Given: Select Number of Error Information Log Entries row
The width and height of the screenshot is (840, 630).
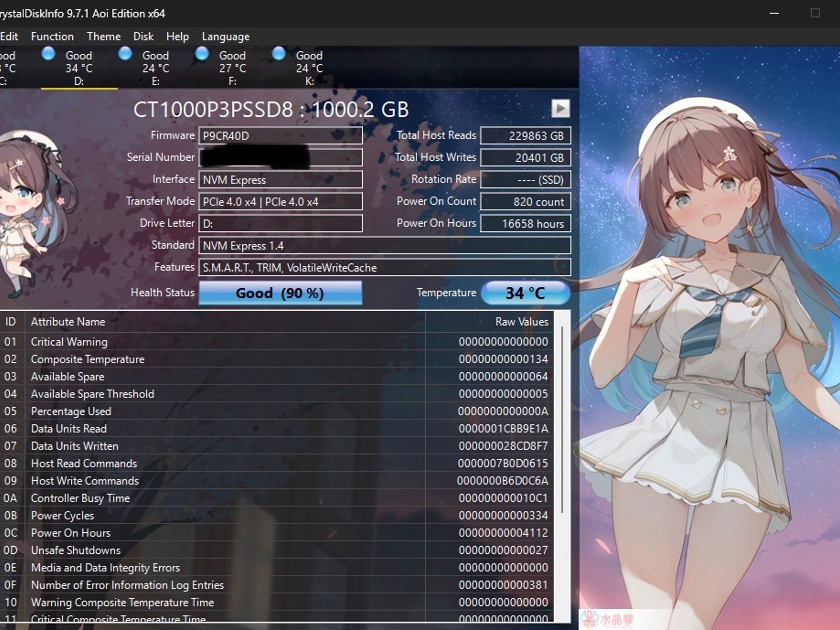Looking at the screenshot, I should tap(277, 584).
